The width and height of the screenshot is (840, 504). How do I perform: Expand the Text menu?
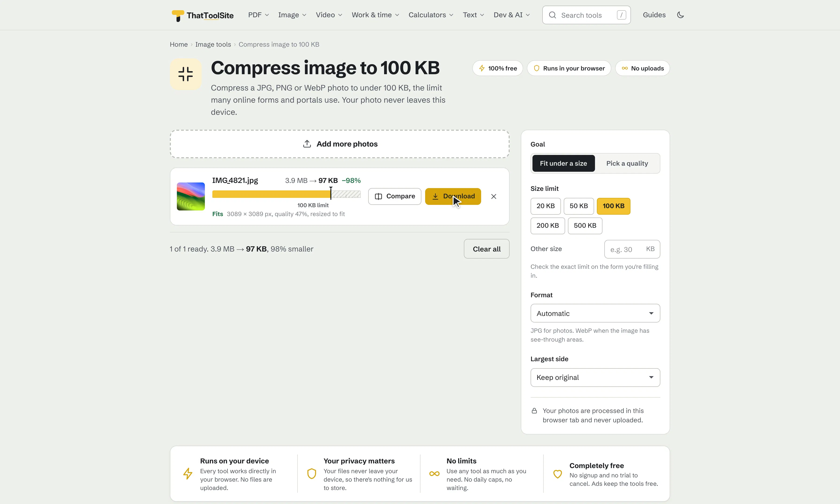(x=473, y=15)
